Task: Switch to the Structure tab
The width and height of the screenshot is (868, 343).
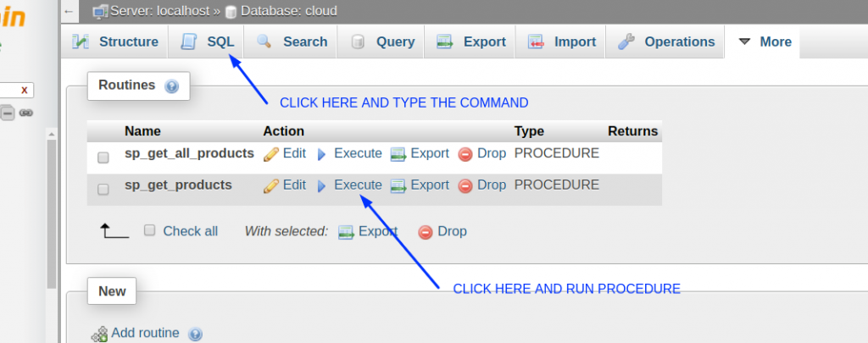Action: click(115, 41)
